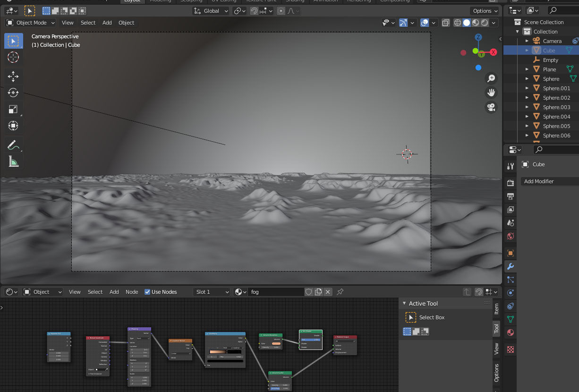Duplicate the fog material with new-copy icon
The image size is (579, 392).
319,292
